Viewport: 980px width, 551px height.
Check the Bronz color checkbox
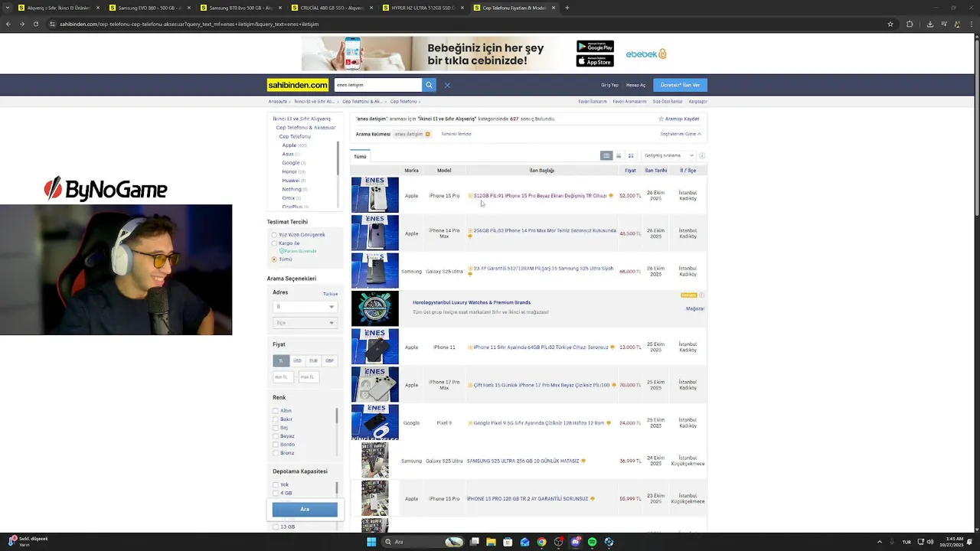(276, 453)
